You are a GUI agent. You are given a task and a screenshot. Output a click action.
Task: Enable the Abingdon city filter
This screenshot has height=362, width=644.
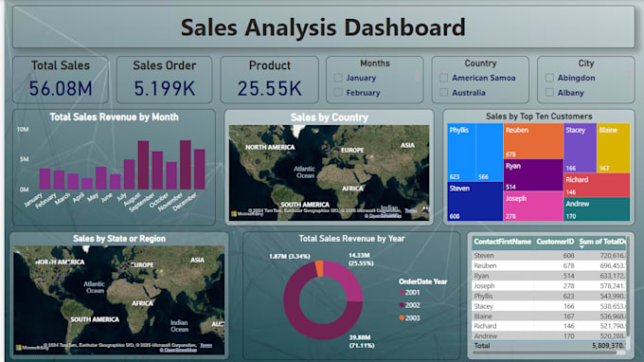(549, 78)
